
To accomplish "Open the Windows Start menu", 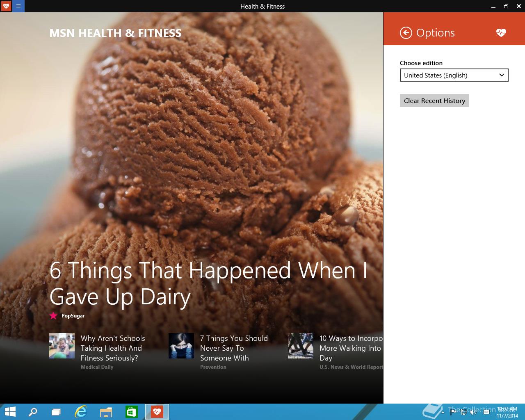I will tap(10, 412).
